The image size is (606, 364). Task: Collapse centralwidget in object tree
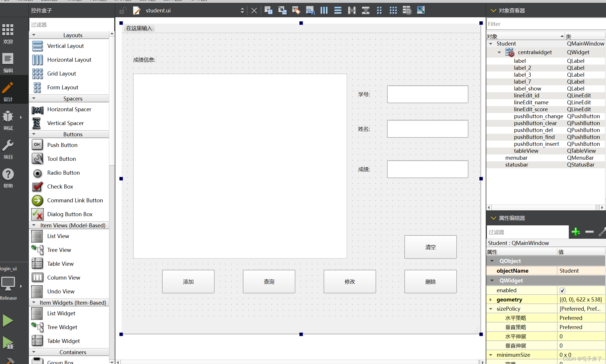[x=499, y=52]
